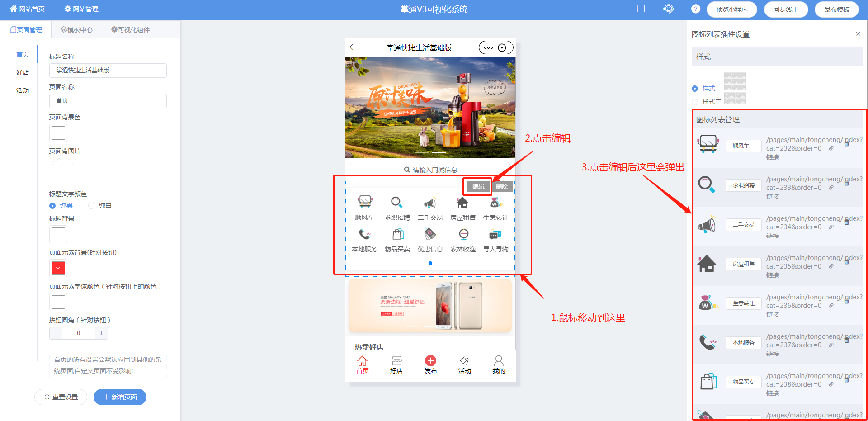Click the juicer banner image in preview
The image size is (868, 421).
tap(430, 107)
